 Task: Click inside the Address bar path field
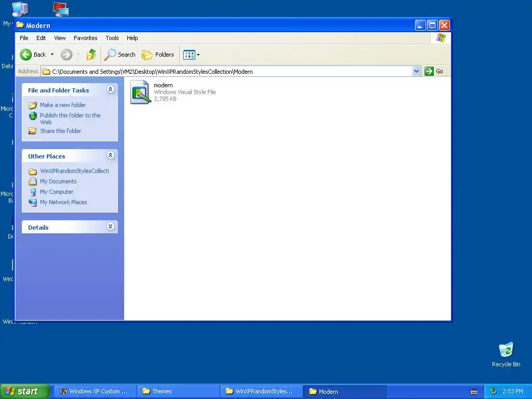[231, 72]
